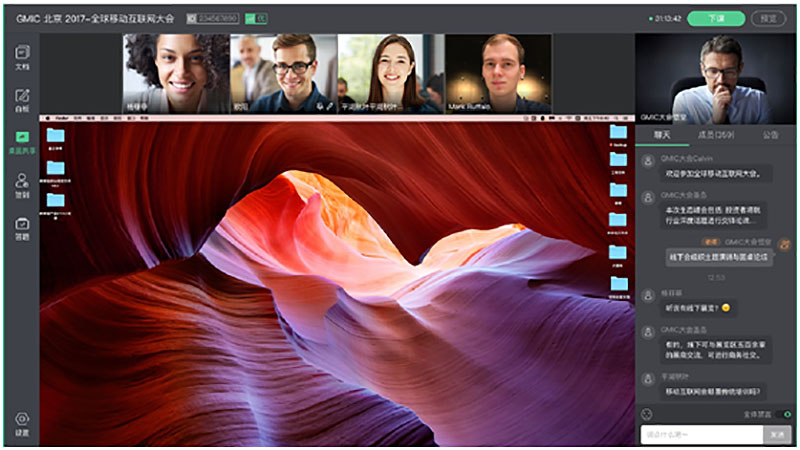Select the second folder in the desktop's left column
Viewport: 800px width, 450px height.
tap(55, 168)
